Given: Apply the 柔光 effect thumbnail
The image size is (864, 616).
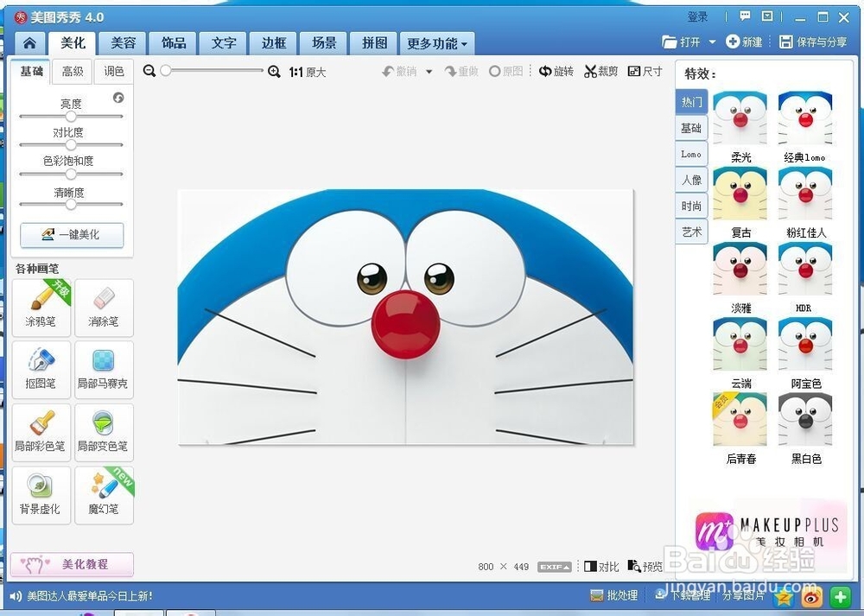Looking at the screenshot, I should 740,118.
